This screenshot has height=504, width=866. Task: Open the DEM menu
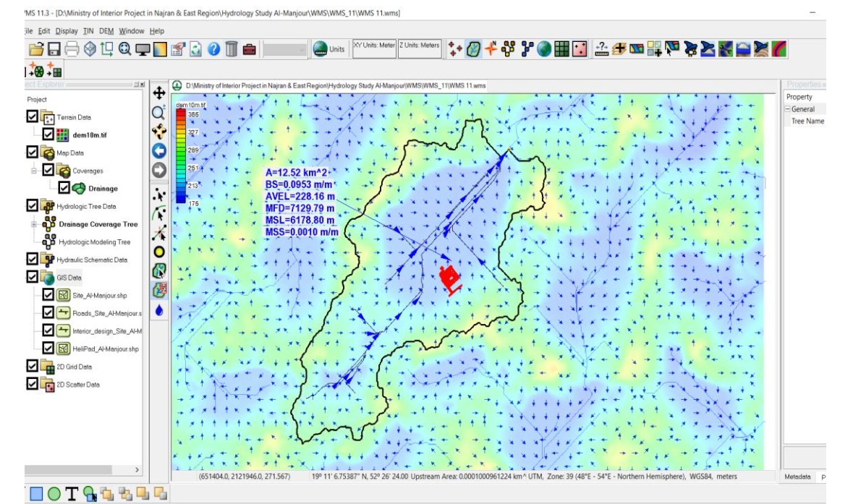click(x=106, y=32)
